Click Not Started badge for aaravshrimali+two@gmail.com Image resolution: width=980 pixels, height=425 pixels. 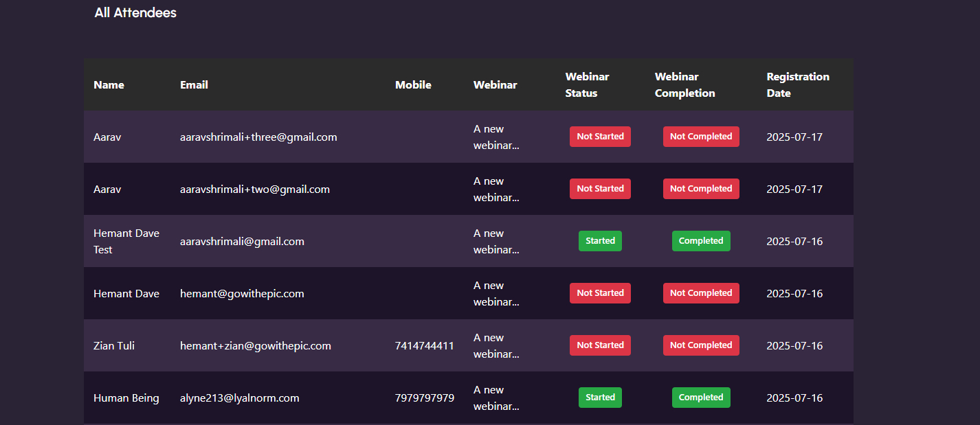tap(600, 189)
